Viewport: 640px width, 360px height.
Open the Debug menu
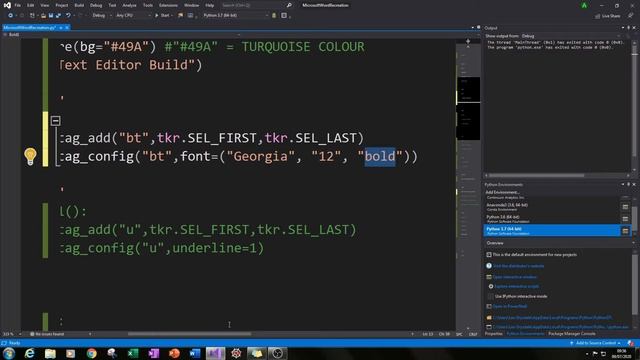(96, 5)
